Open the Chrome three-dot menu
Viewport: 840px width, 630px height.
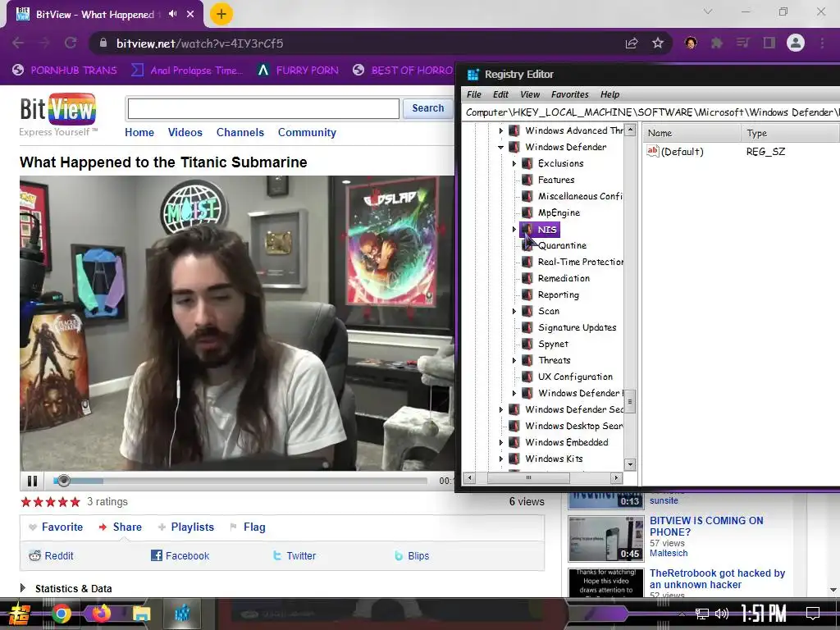click(822, 43)
